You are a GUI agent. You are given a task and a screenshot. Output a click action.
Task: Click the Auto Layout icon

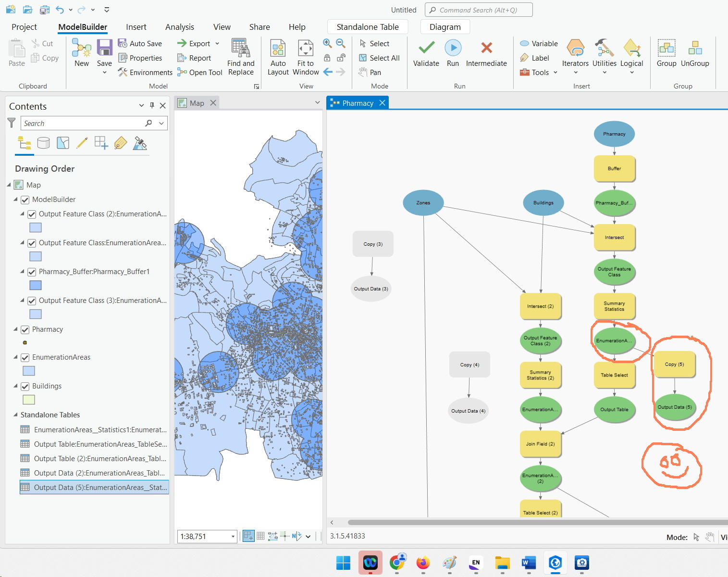click(x=278, y=48)
